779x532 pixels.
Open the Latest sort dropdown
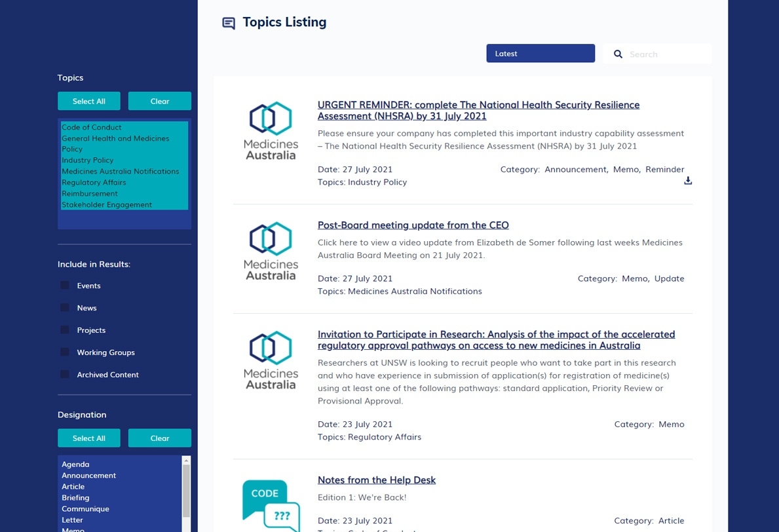click(541, 53)
